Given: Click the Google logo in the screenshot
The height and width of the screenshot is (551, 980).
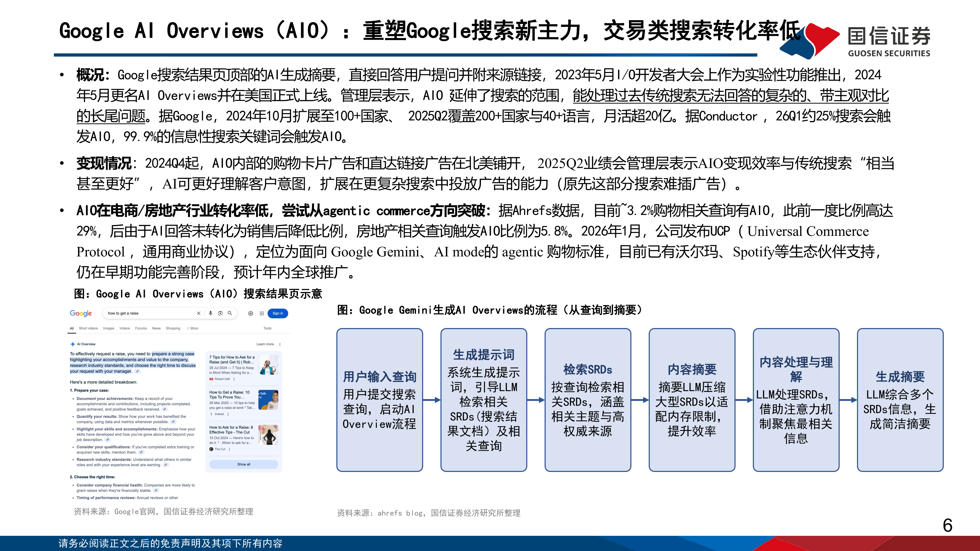Looking at the screenshot, I should [81, 313].
